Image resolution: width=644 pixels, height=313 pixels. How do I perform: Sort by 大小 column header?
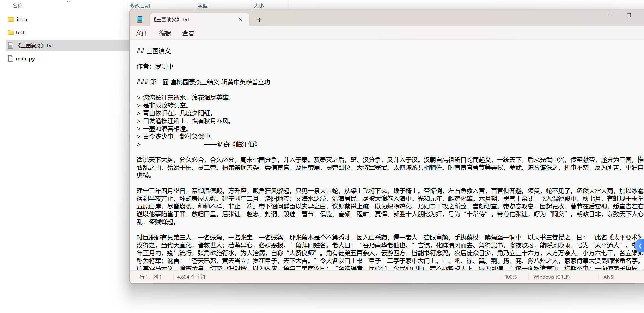pos(259,6)
